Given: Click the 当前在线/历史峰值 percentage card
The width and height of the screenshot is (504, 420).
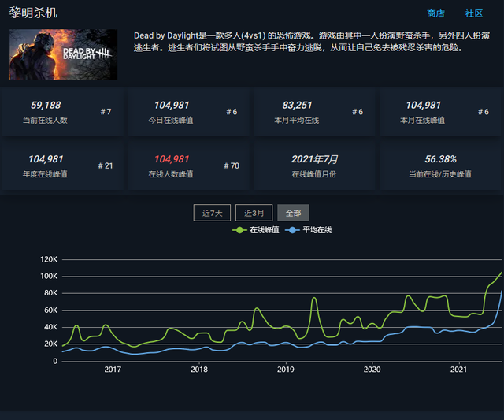Looking at the screenshot, I should 440,165.
